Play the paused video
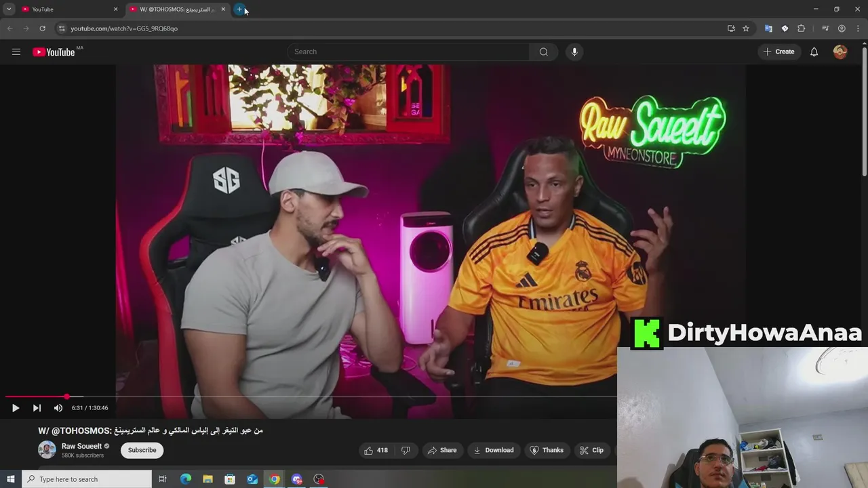The height and width of the screenshot is (488, 868). click(16, 408)
